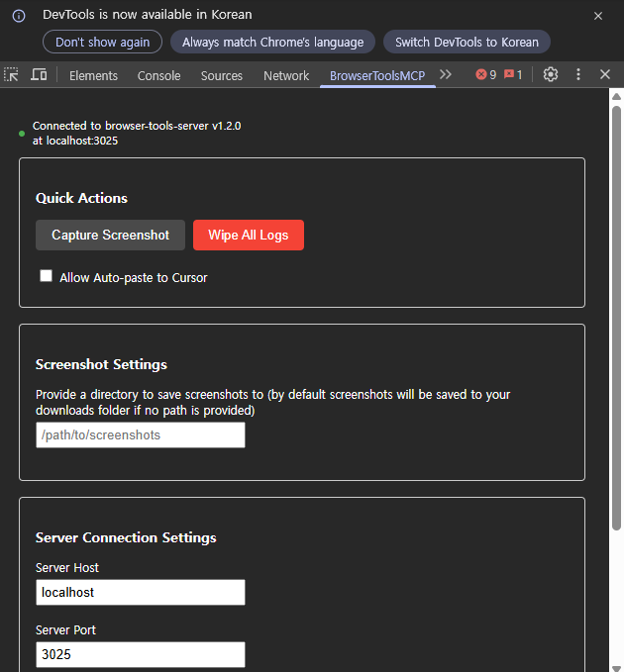Toggle the device toolbar icon

click(39, 74)
